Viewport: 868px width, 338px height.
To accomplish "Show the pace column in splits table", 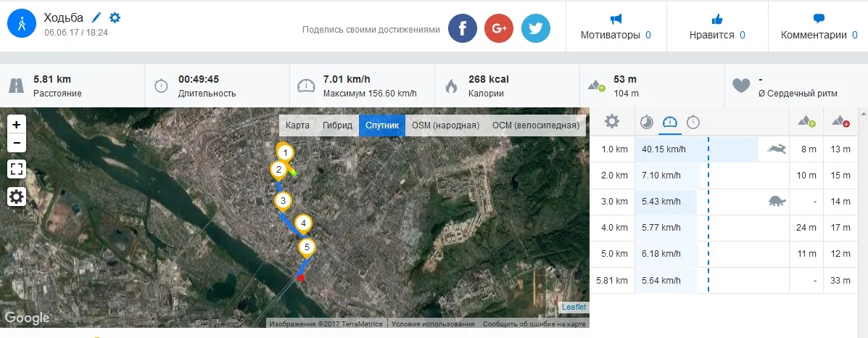I will point(646,122).
